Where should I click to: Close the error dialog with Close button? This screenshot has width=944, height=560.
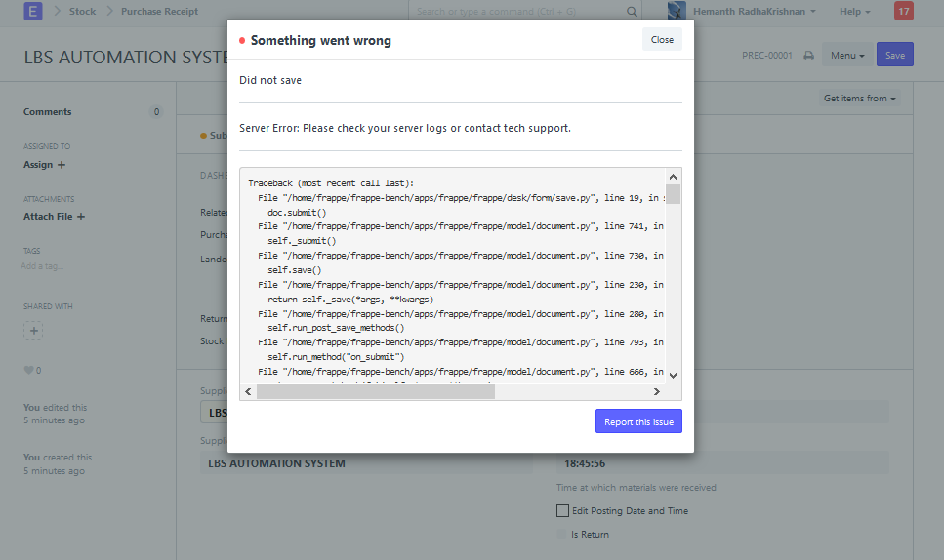click(x=662, y=40)
